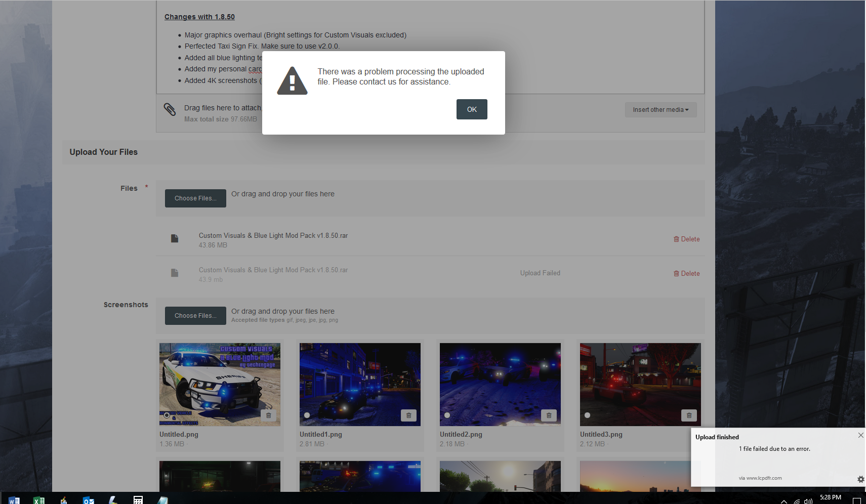Click the first rar file name in list
The height and width of the screenshot is (504, 866).
[x=273, y=236]
